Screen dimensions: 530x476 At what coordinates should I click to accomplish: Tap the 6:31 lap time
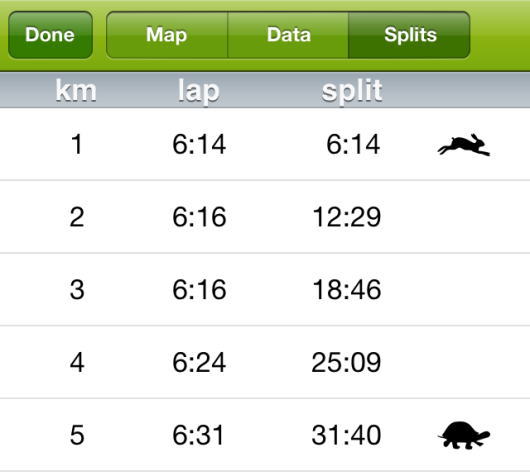[x=198, y=435]
